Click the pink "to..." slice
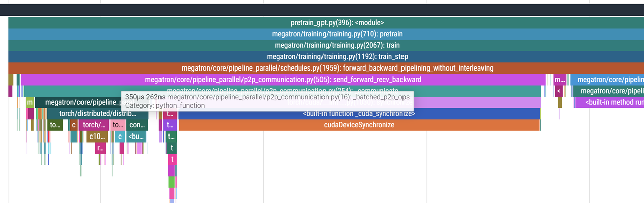Viewport: 644px width, 203px height. click(x=117, y=125)
